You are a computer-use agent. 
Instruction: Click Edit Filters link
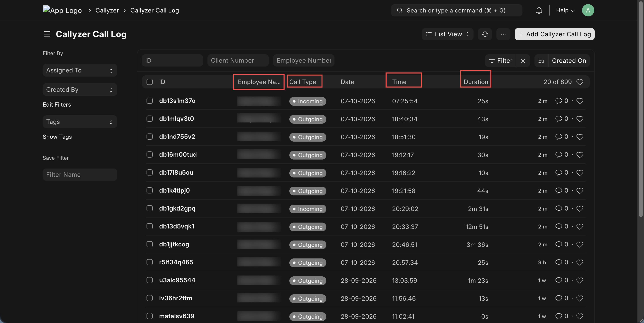click(57, 105)
